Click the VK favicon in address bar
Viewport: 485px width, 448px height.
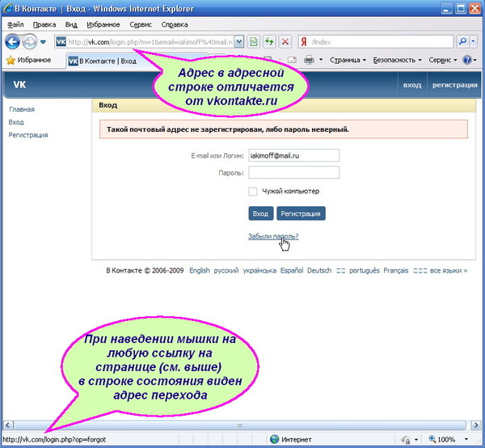coord(61,42)
